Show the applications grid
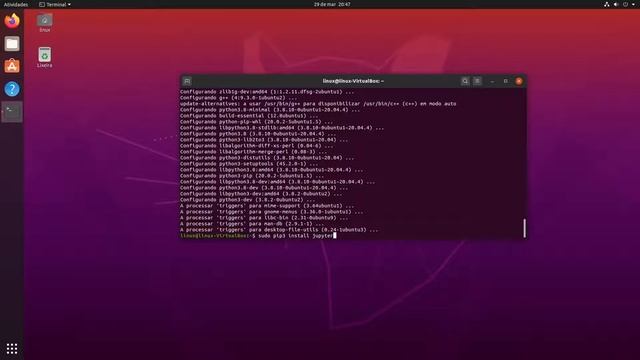The height and width of the screenshot is (360, 640). click(x=12, y=348)
